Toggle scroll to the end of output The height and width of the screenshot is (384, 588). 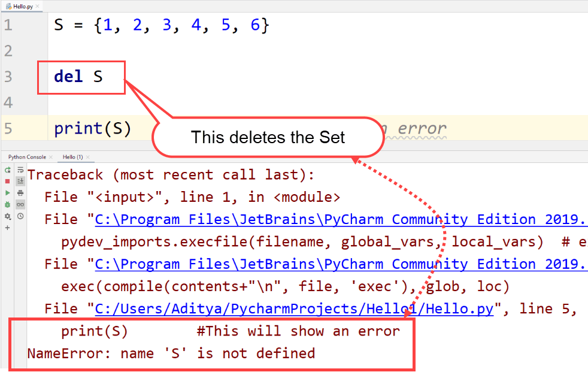(20, 182)
